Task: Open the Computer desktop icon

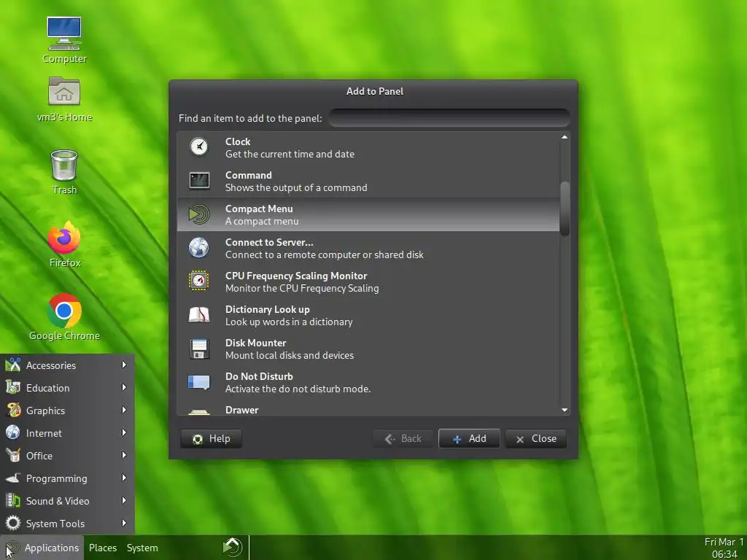Action: click(x=64, y=34)
